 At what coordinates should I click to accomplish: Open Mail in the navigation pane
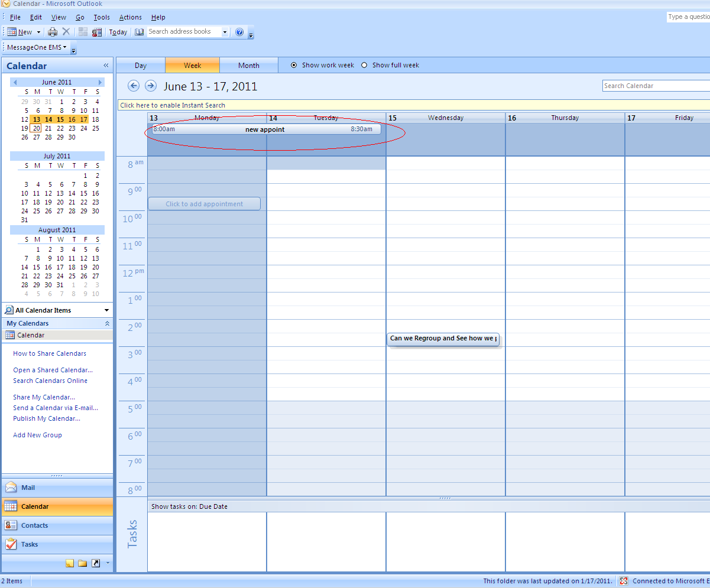click(x=57, y=488)
